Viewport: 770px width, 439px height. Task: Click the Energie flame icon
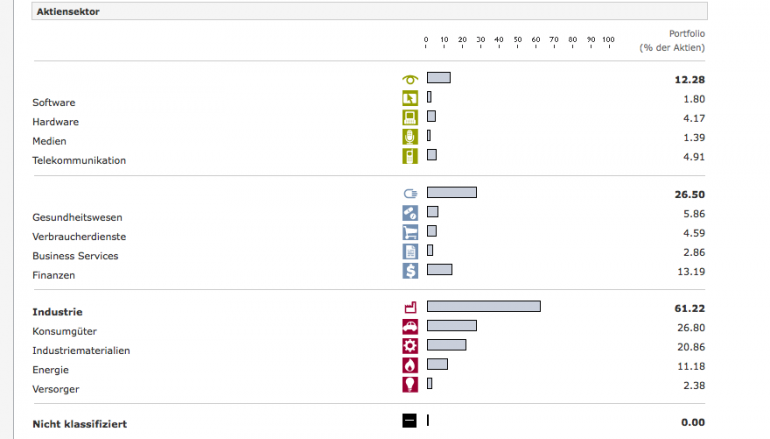point(409,365)
